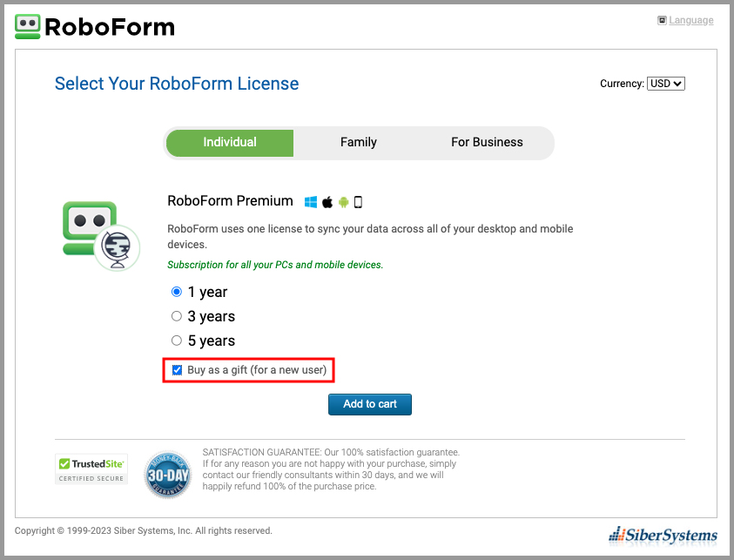
Task: Click the Android platform icon
Action: pyautogui.click(x=343, y=202)
